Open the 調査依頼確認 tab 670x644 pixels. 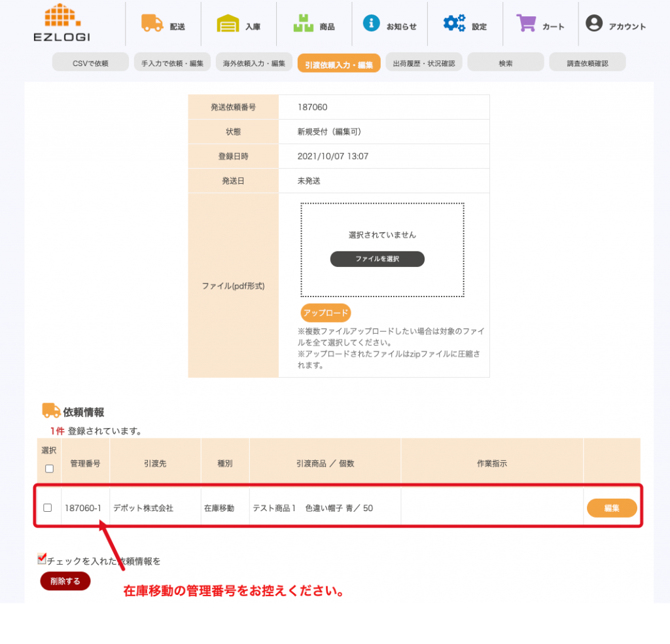tap(588, 62)
